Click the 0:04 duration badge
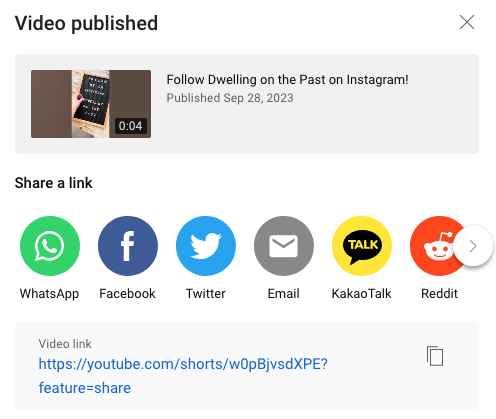The height and width of the screenshot is (419, 496). pyautogui.click(x=131, y=126)
